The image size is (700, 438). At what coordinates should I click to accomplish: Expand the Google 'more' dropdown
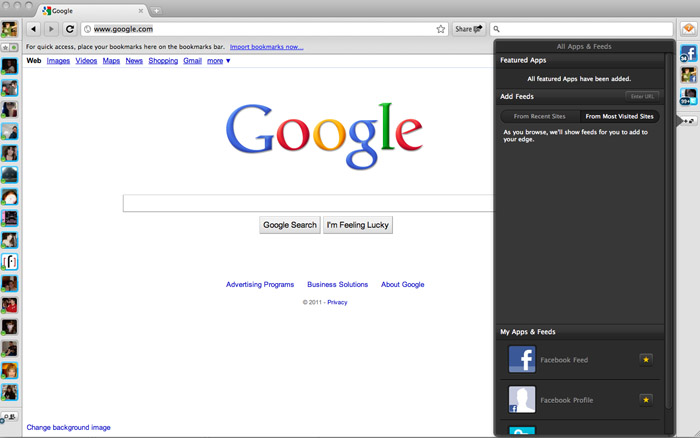[x=219, y=61]
